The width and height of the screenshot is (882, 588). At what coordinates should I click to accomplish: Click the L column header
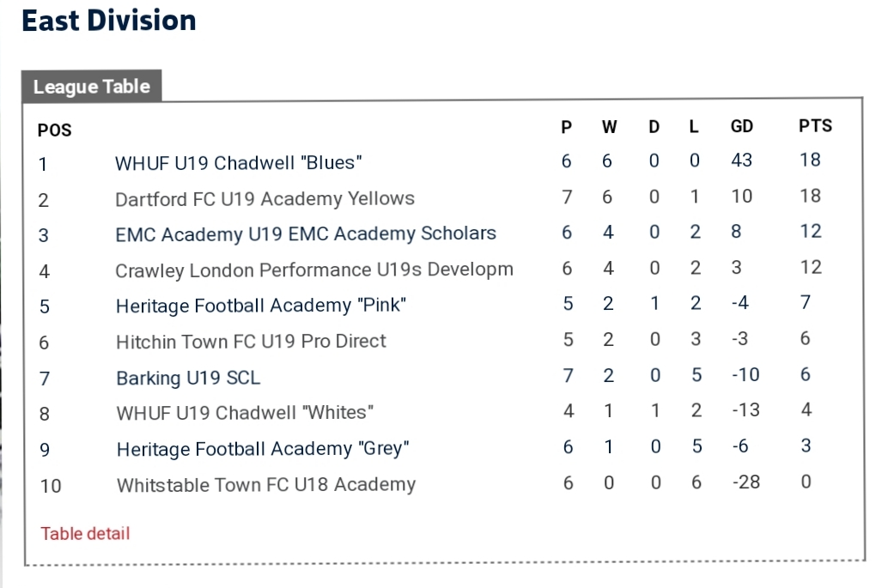click(694, 126)
